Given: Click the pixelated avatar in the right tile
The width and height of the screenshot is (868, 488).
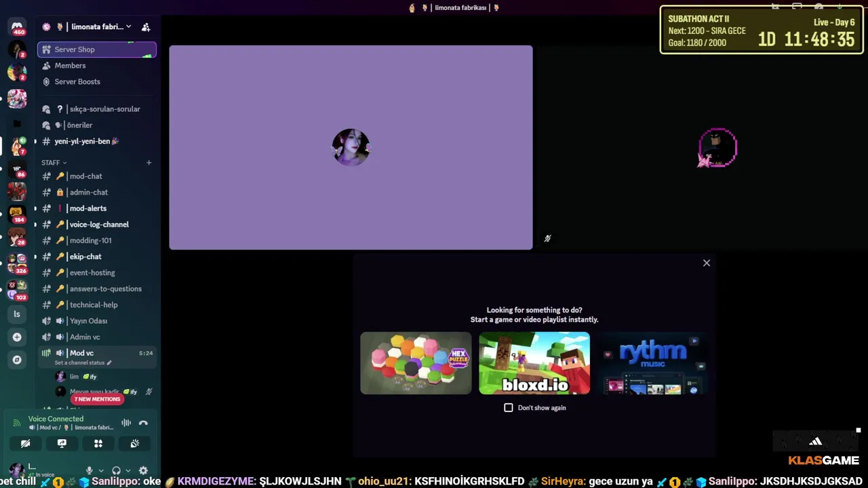Looking at the screenshot, I should (x=717, y=147).
